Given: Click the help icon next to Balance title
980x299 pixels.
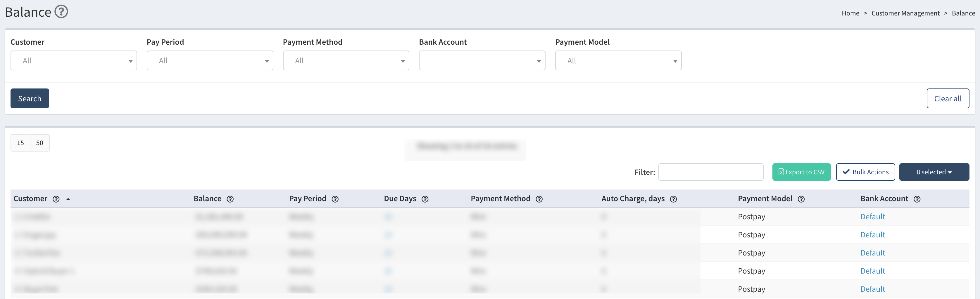Looking at the screenshot, I should click(x=61, y=12).
